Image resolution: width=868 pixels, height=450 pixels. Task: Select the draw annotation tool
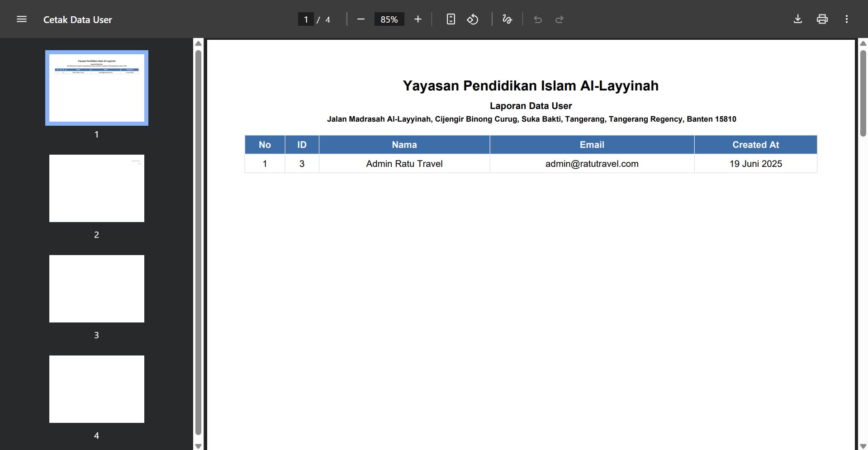click(507, 19)
